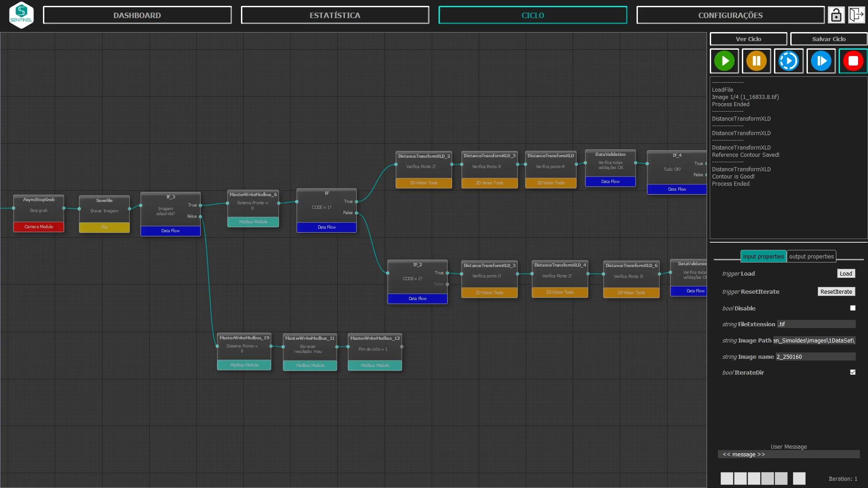
Task: Click the first gray square at bottom
Action: click(x=726, y=479)
